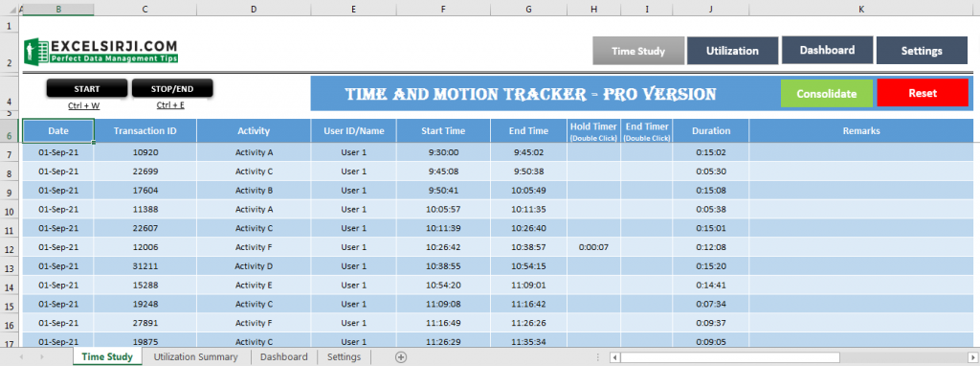Click horizontal scrollbar right arrow
980x366 pixels.
(971, 357)
